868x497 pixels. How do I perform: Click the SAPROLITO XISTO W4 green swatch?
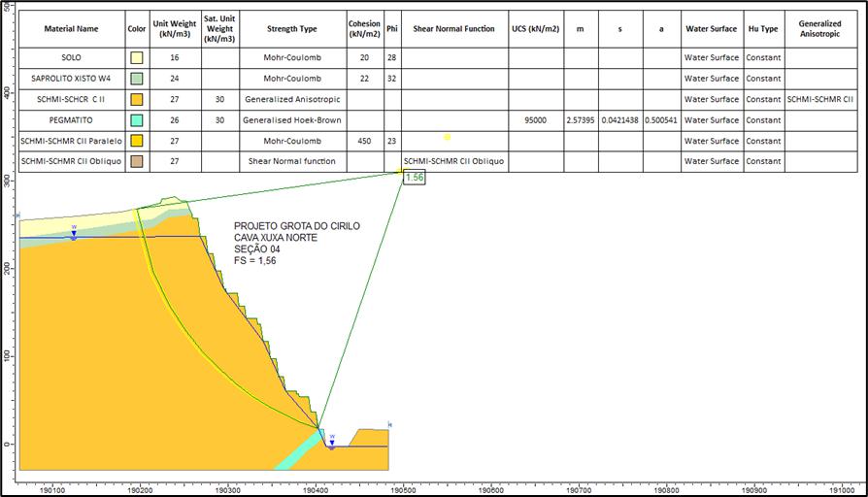click(137, 79)
